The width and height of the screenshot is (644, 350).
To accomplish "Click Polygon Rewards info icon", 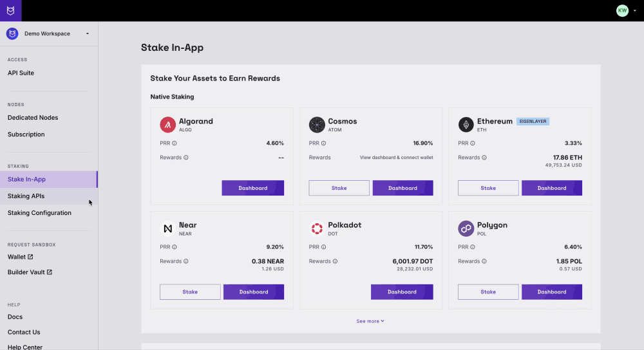I will [x=484, y=261].
